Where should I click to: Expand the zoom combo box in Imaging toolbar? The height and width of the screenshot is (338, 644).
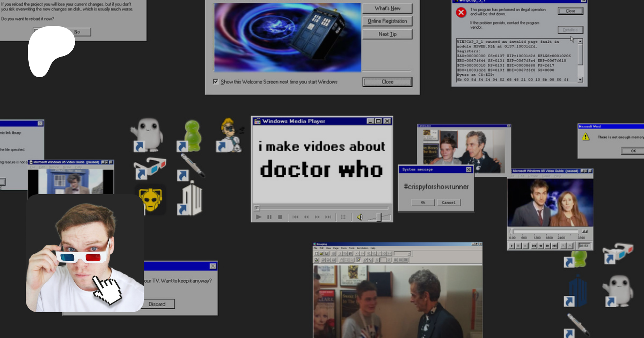pos(409,254)
